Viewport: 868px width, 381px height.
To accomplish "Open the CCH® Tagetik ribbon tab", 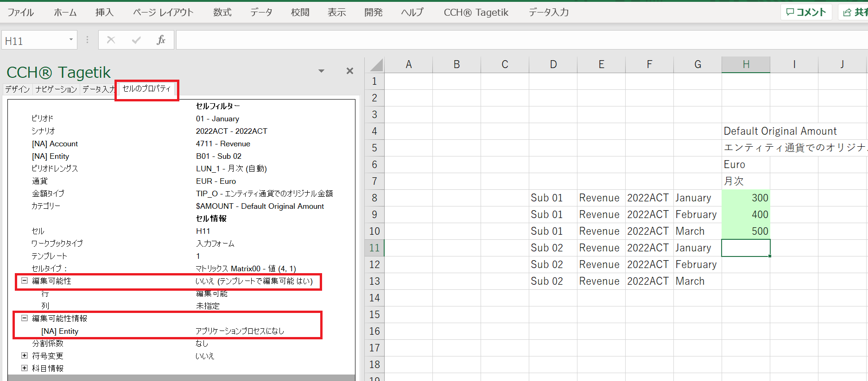I will pyautogui.click(x=476, y=12).
